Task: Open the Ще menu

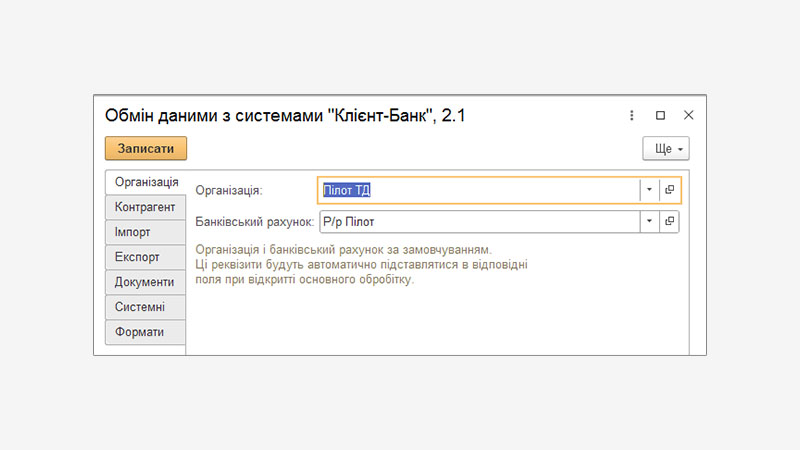Action: click(x=665, y=148)
